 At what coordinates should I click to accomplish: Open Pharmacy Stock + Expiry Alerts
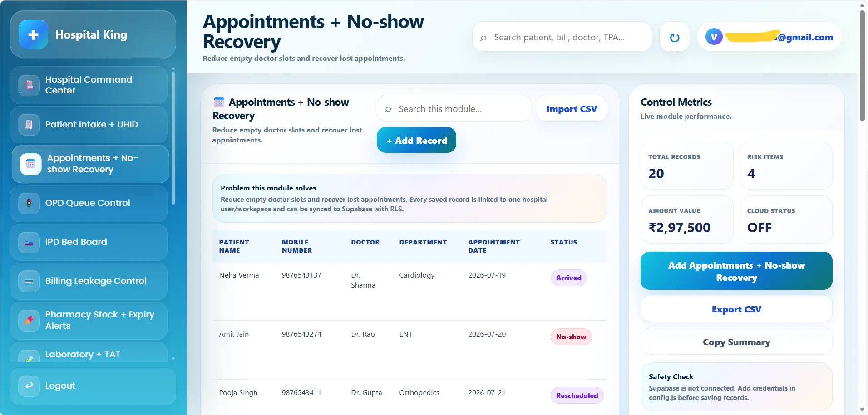coord(89,320)
